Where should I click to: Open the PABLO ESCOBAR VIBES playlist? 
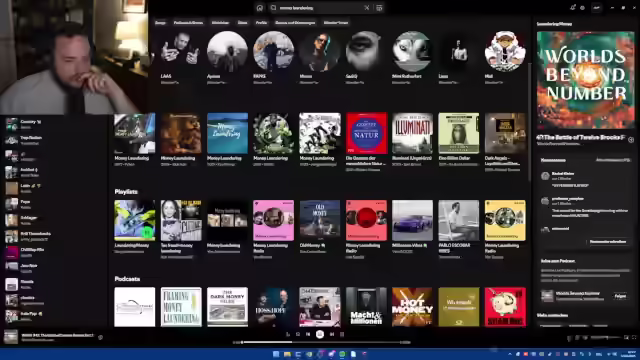coord(459,220)
